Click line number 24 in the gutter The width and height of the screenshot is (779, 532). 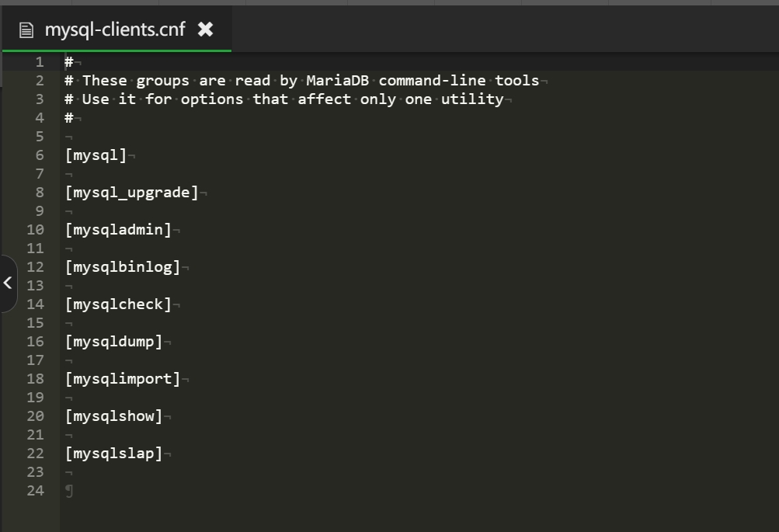click(x=35, y=490)
